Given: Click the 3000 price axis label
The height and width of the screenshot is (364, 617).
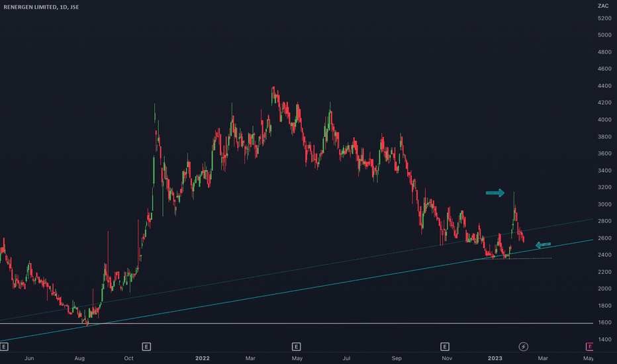Looking at the screenshot, I should point(604,205).
